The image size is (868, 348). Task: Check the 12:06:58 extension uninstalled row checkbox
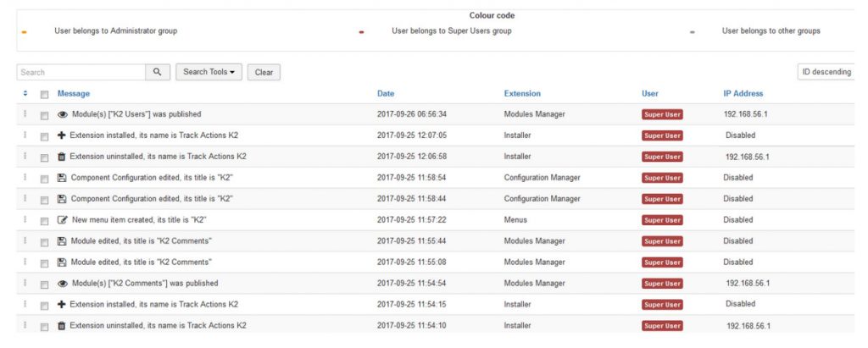(x=44, y=157)
